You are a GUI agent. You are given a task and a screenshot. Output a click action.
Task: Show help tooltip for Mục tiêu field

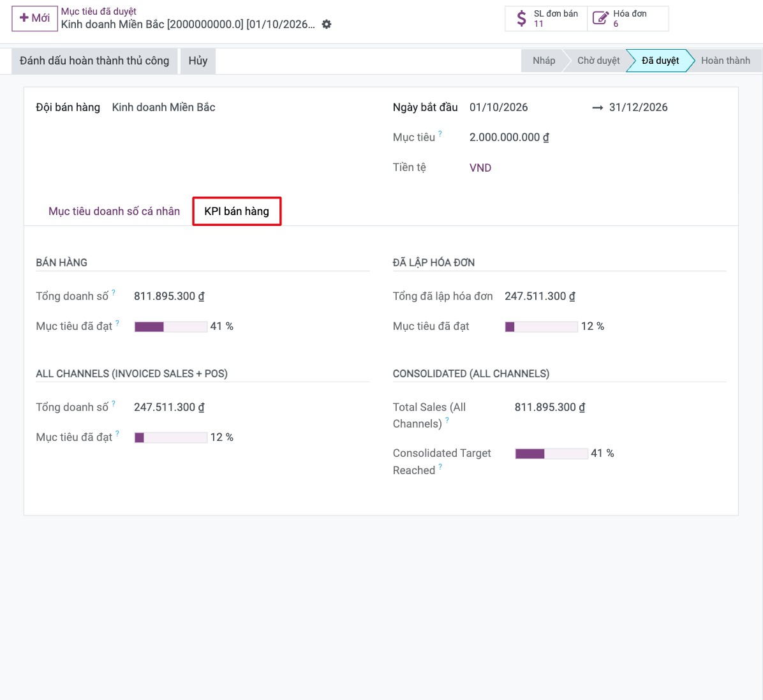pos(440,133)
